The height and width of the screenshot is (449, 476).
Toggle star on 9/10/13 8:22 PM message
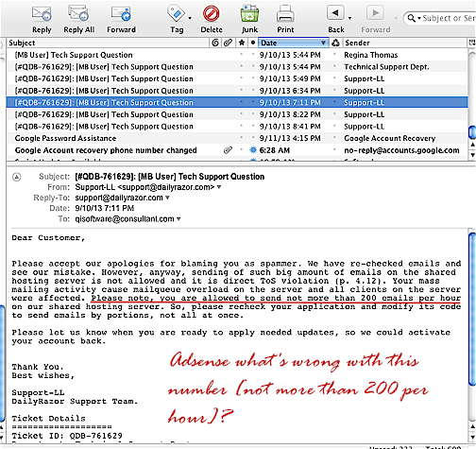242,114
